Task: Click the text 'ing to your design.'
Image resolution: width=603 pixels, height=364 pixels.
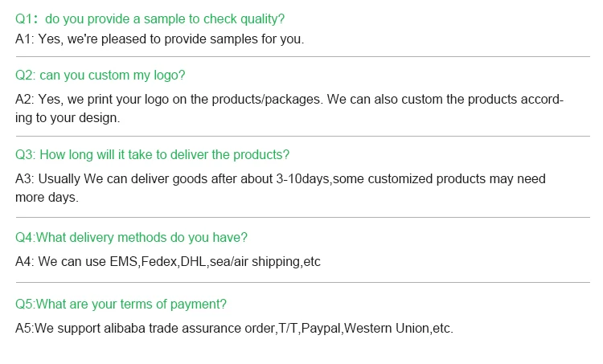Action: click(68, 117)
